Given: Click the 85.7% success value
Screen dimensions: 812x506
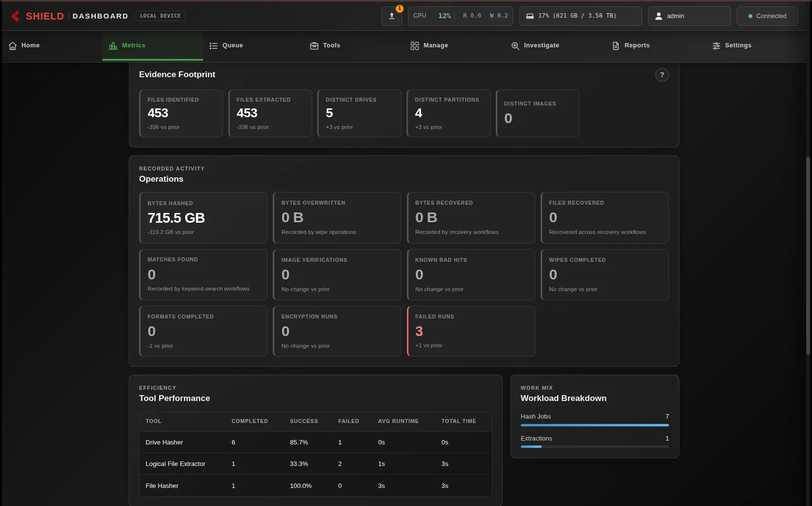Looking at the screenshot, I should [x=299, y=443].
